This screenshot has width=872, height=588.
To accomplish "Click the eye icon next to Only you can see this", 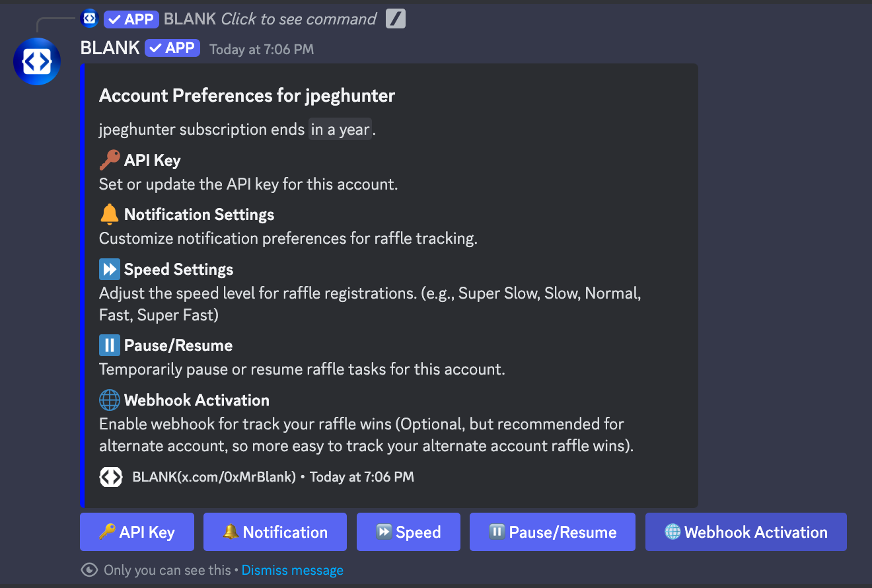I will tap(89, 570).
